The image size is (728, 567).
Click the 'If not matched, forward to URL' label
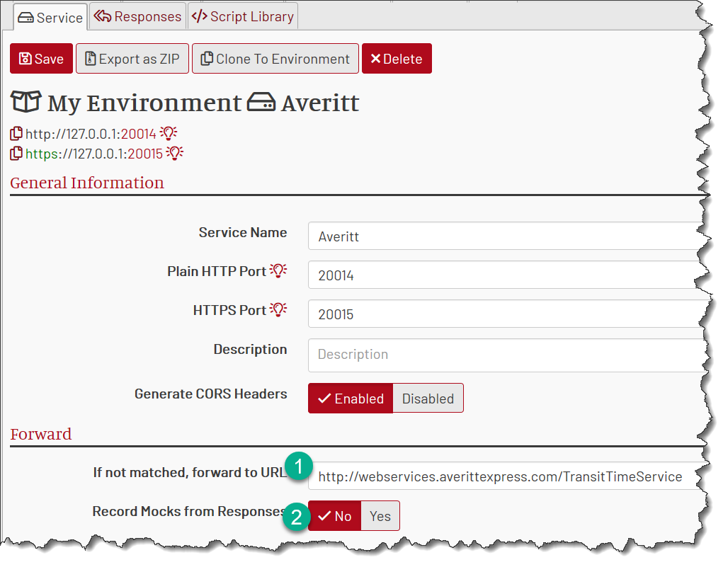point(190,472)
